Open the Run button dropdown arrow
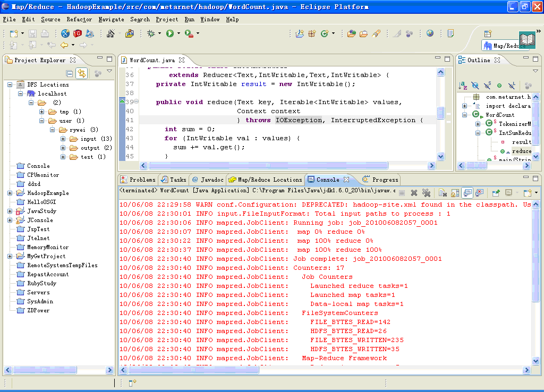Image resolution: width=544 pixels, height=392 pixels. [178, 33]
